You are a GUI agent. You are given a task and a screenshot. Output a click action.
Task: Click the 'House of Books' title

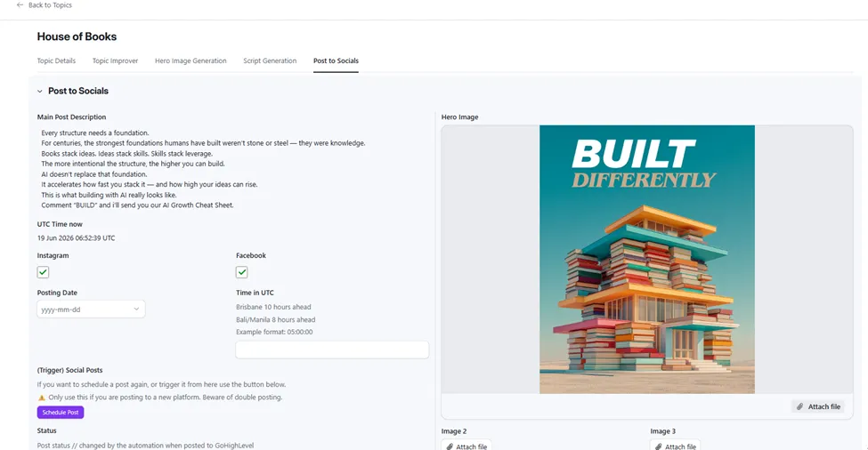77,36
